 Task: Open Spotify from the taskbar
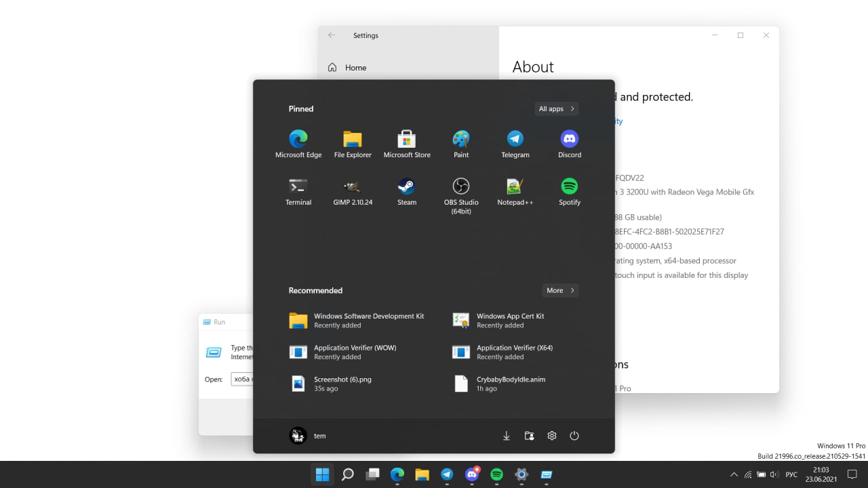(496, 474)
